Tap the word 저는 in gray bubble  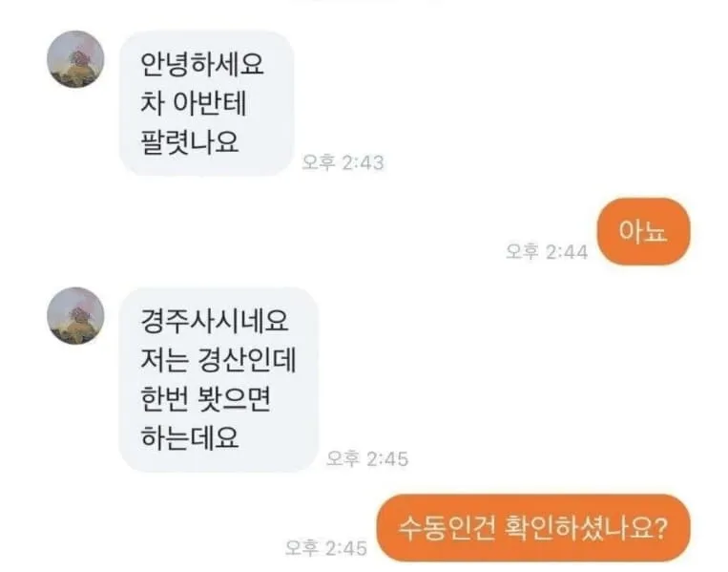coord(165,360)
